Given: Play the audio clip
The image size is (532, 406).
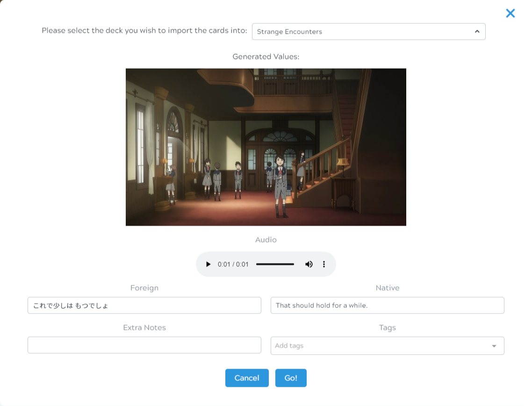Looking at the screenshot, I should [208, 264].
